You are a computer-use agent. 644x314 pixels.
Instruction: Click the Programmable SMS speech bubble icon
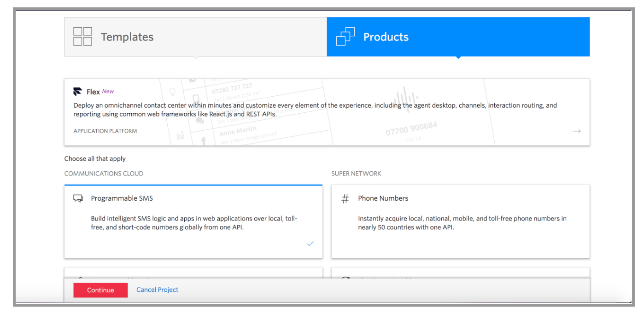click(x=78, y=198)
